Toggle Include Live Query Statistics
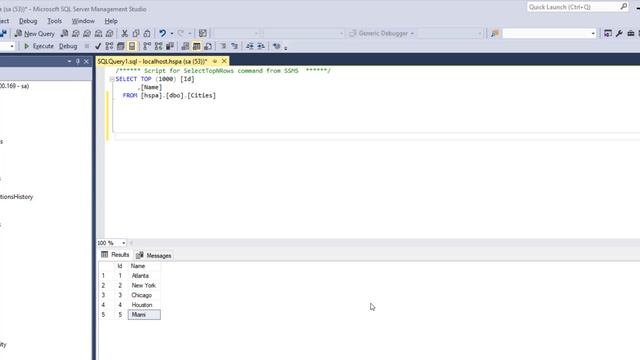The width and height of the screenshot is (640, 360). (158, 46)
